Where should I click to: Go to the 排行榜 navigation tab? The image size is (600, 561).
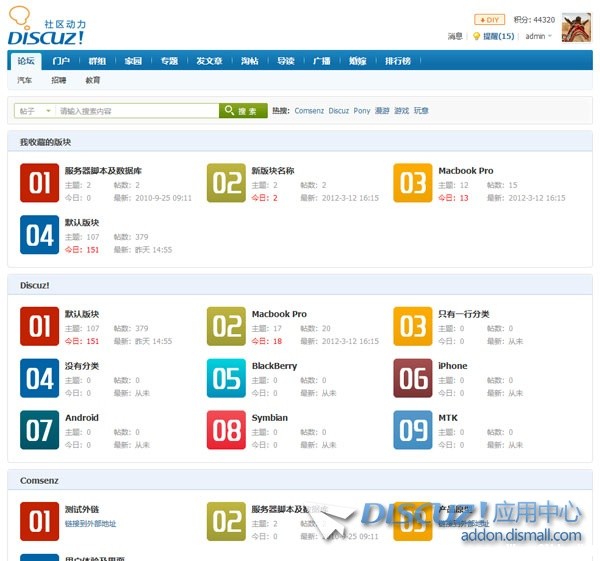pyautogui.click(x=398, y=61)
